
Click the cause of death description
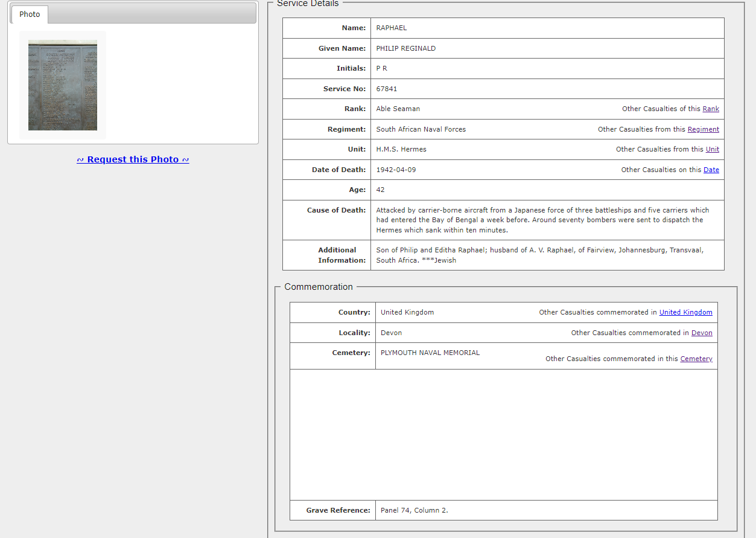pos(543,220)
